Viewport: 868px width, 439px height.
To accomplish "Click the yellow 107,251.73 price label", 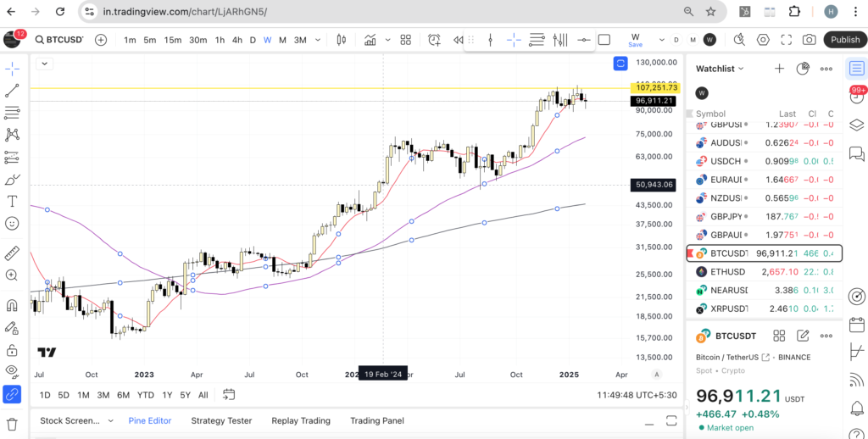I will (654, 87).
